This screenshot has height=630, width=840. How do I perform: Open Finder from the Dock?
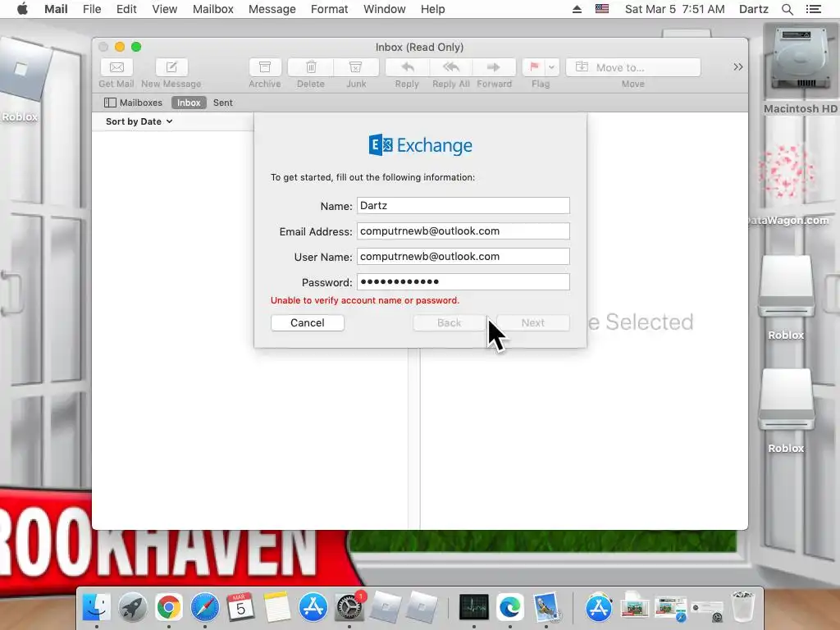click(97, 608)
